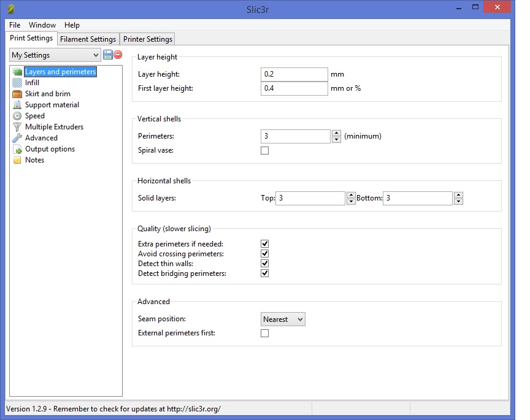Increase Bottom solid layers with up arrow
530x420 pixels.
pos(458,195)
